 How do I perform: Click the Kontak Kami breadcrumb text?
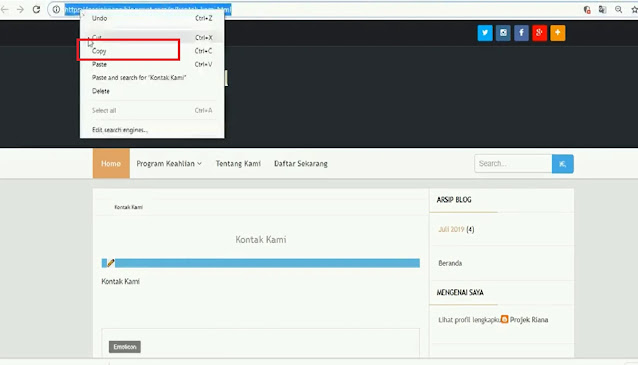click(129, 207)
